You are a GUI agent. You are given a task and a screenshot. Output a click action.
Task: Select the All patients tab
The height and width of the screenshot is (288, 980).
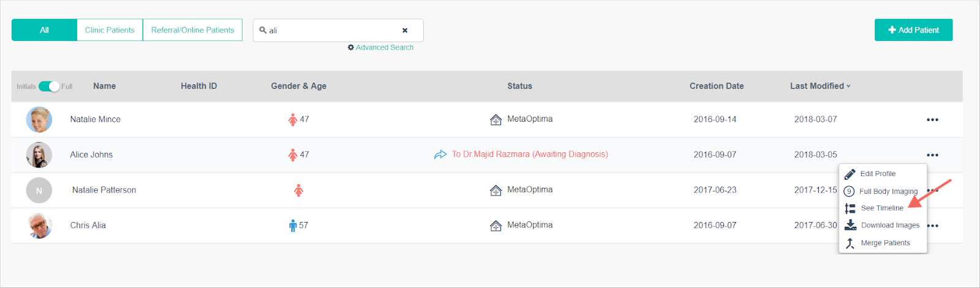44,30
